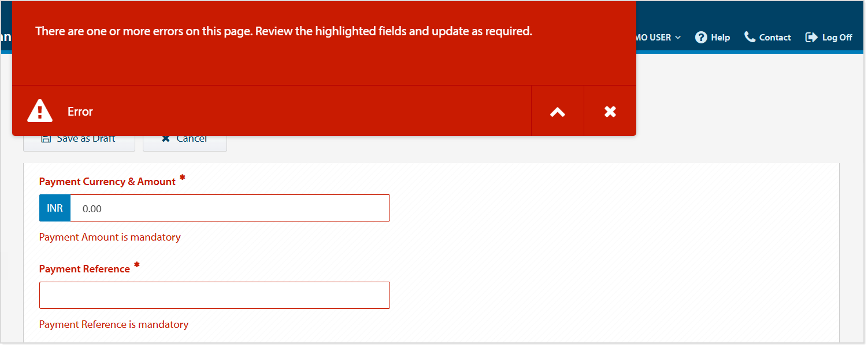Open the Help menu item
Screen dimensions: 868x347
[719, 37]
